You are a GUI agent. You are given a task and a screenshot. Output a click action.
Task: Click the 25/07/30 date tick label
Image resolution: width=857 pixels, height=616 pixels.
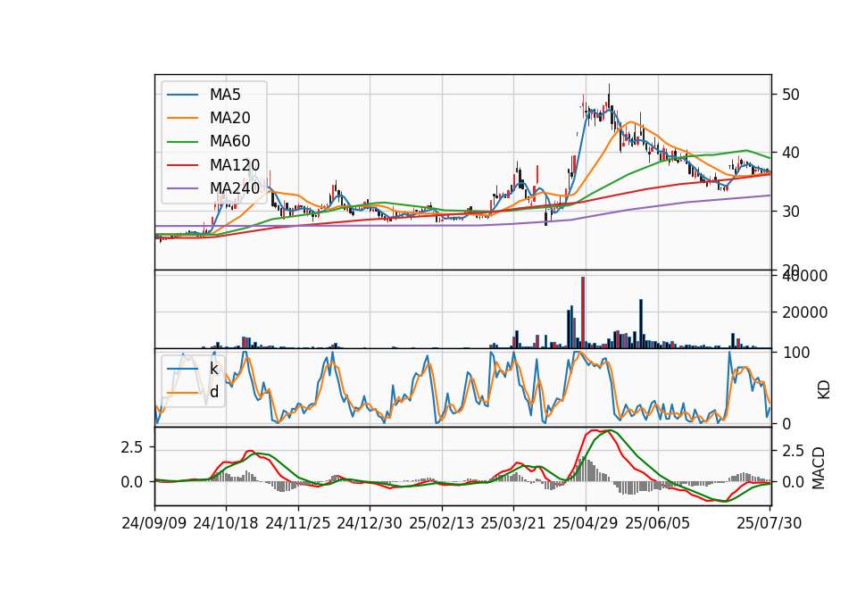769,523
